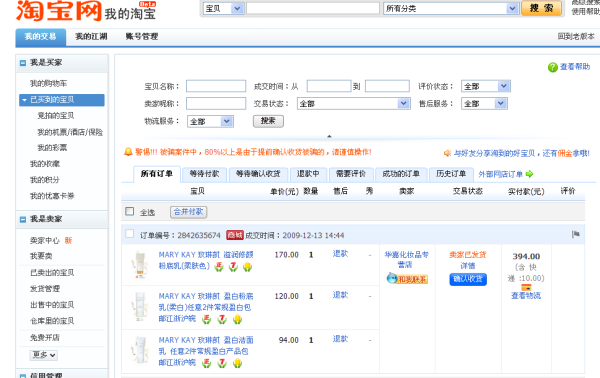
Task: Click the 合并付款 button
Action: click(189, 212)
